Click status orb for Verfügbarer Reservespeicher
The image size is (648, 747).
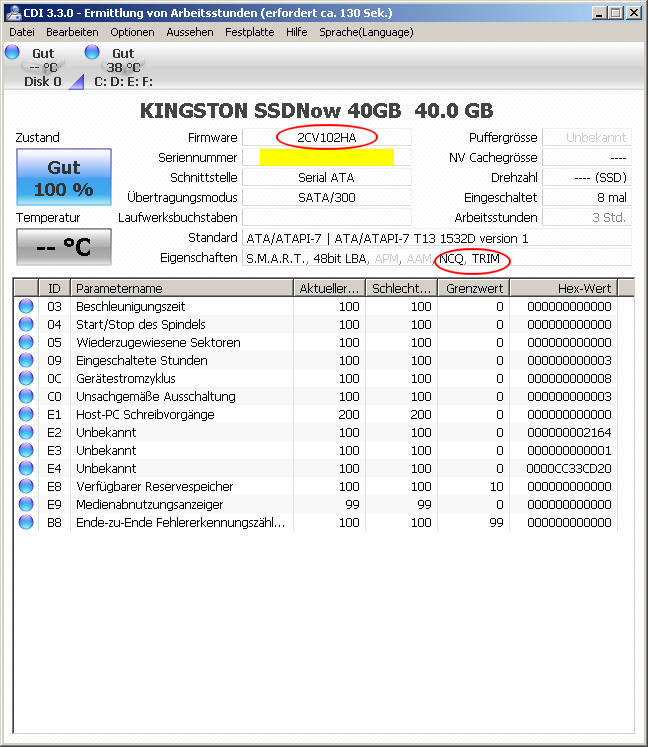tap(26, 486)
